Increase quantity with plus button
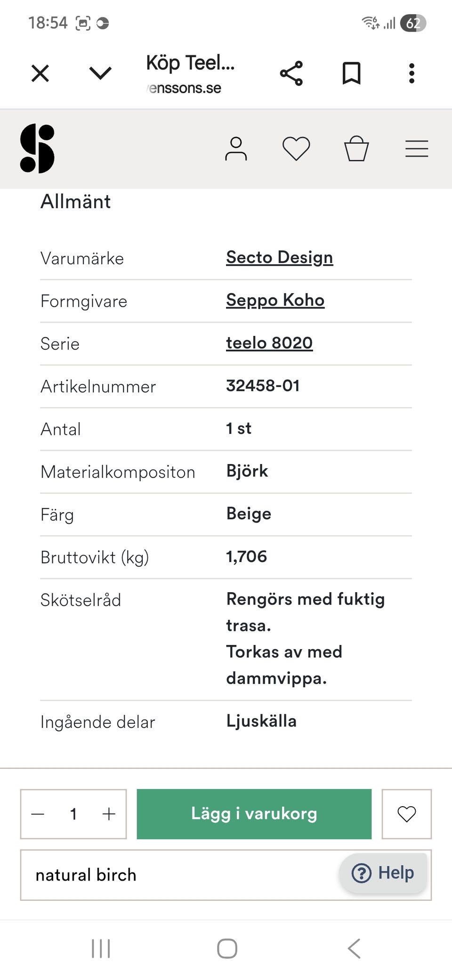The width and height of the screenshot is (452, 980). (109, 814)
